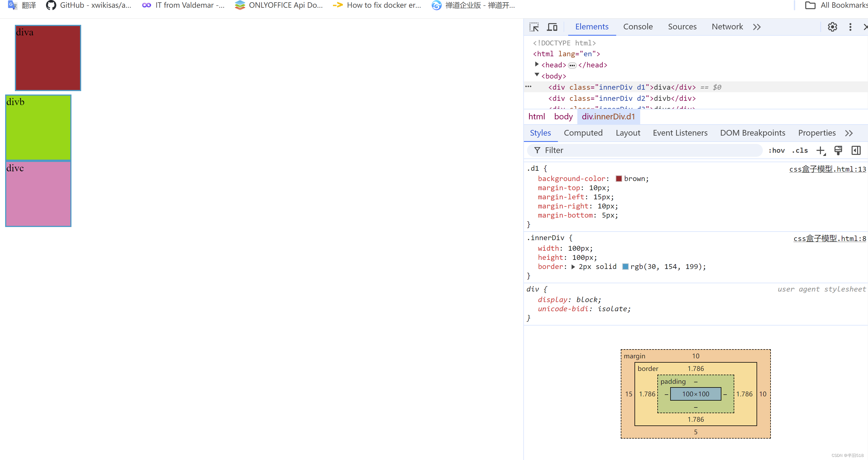Toggle the rendering emulations paintbrush icon
The image size is (868, 460).
pyautogui.click(x=838, y=150)
